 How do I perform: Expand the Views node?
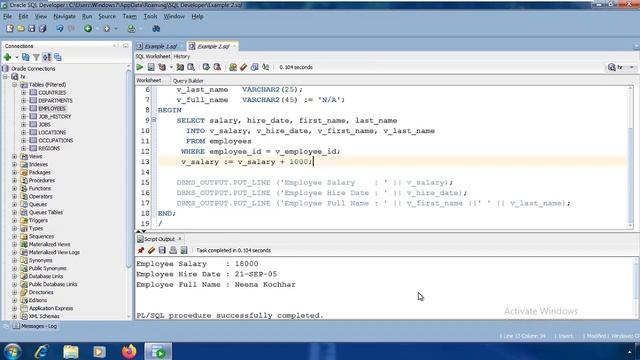point(15,157)
